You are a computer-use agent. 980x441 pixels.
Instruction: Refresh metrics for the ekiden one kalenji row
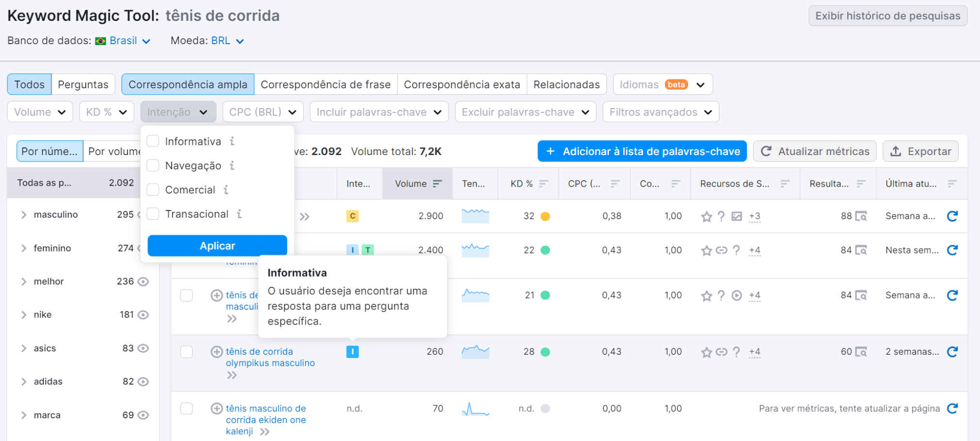pos(952,409)
